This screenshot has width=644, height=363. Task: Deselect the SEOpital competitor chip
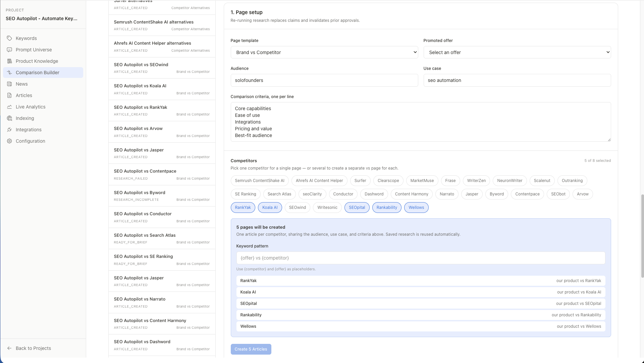[x=357, y=208]
